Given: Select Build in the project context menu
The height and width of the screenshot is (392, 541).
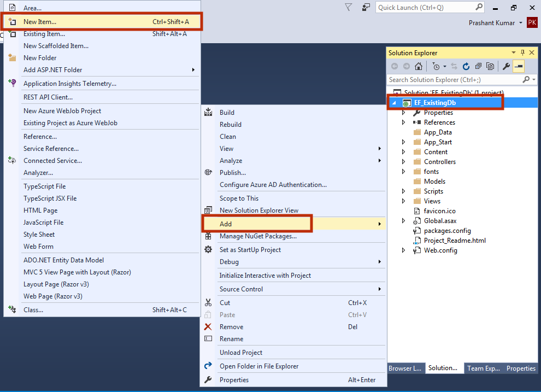Looking at the screenshot, I should tap(293, 113).
